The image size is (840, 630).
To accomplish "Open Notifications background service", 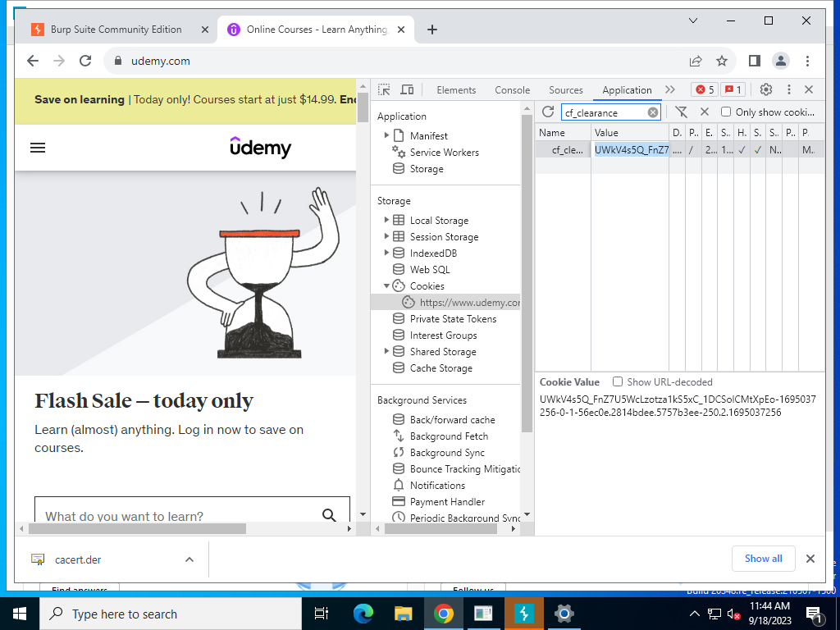I will click(437, 486).
